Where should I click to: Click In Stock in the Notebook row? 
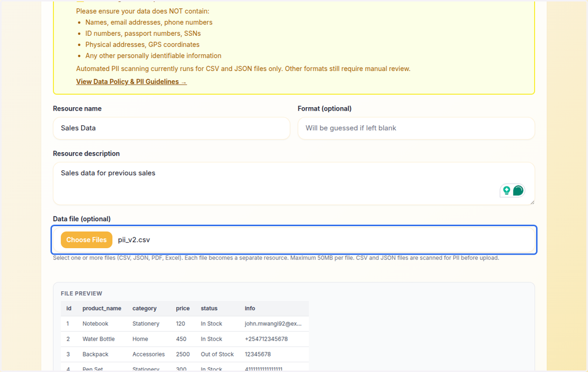[x=212, y=324]
